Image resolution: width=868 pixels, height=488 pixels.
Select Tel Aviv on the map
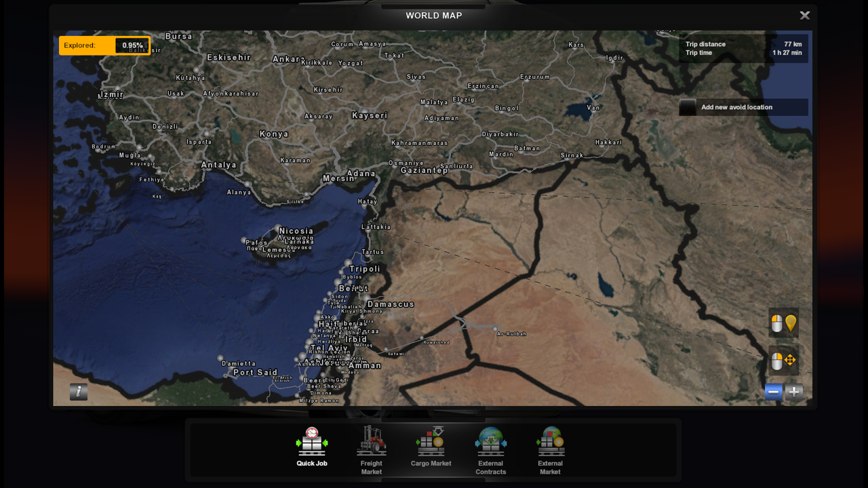(329, 348)
